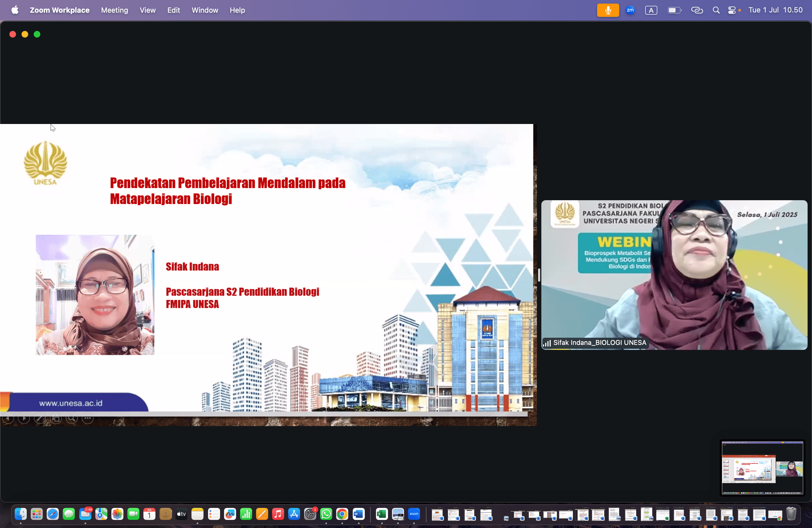Open the slide overview grid from the presentation toolbar
Screen dimensions: 812x528
[56, 419]
